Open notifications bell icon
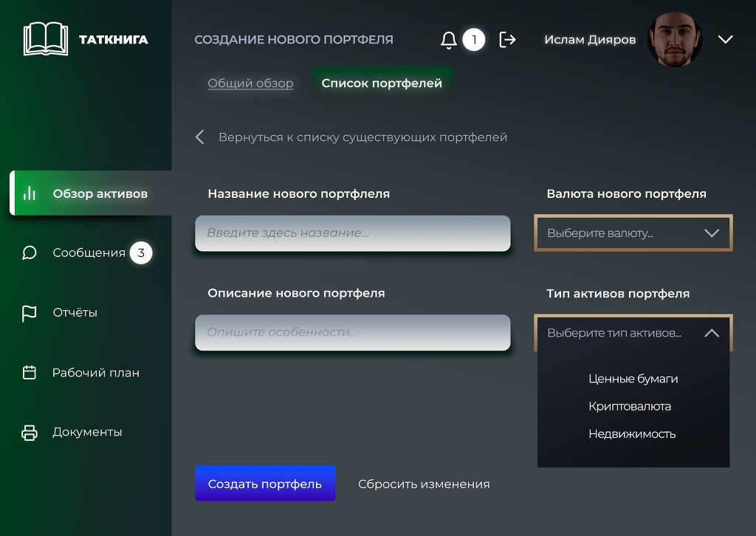 448,40
